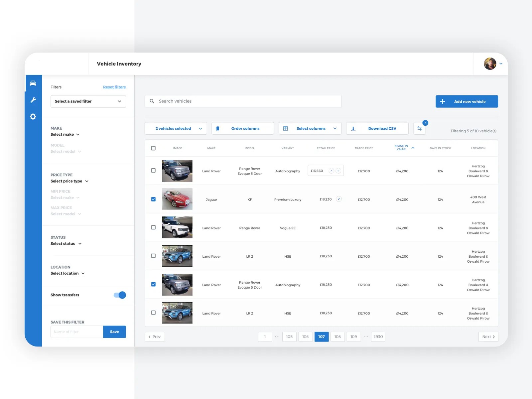Screen dimensions: 532x399
Task: Open the 2 vehicles selected dropdown
Action: click(176, 128)
